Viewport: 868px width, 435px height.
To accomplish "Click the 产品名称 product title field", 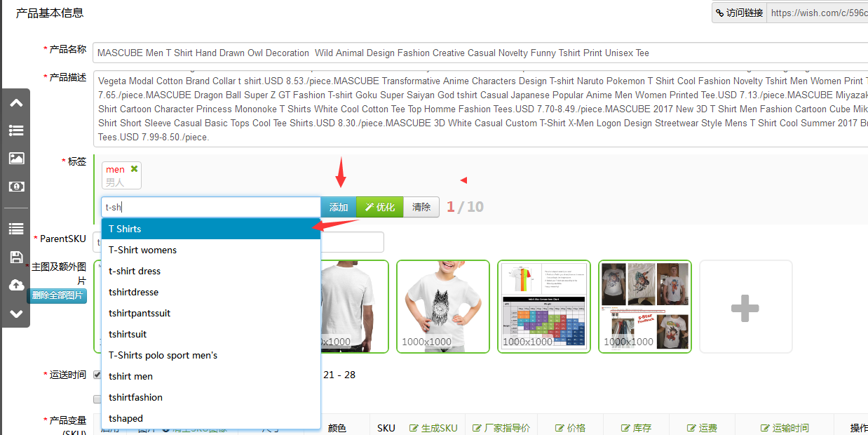I will coord(480,53).
